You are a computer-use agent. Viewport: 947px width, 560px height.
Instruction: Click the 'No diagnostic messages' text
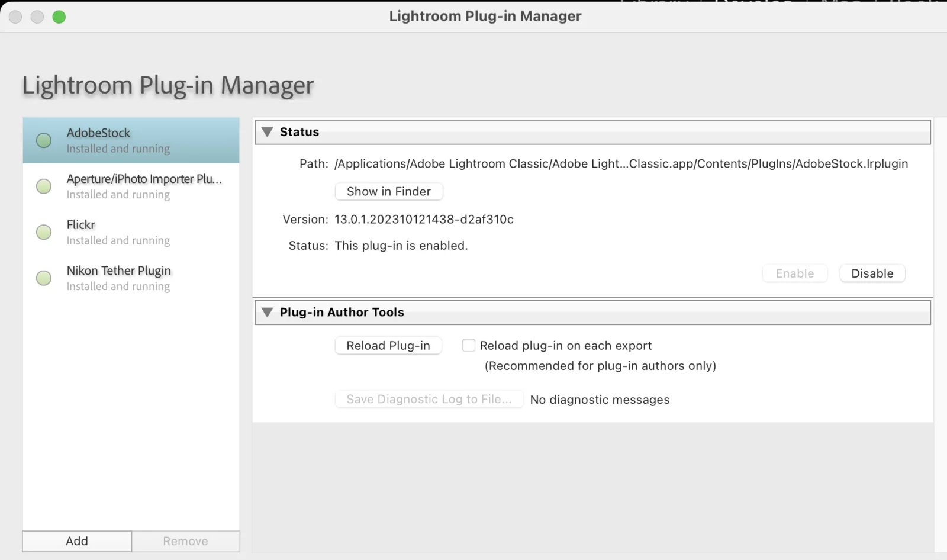tap(600, 400)
